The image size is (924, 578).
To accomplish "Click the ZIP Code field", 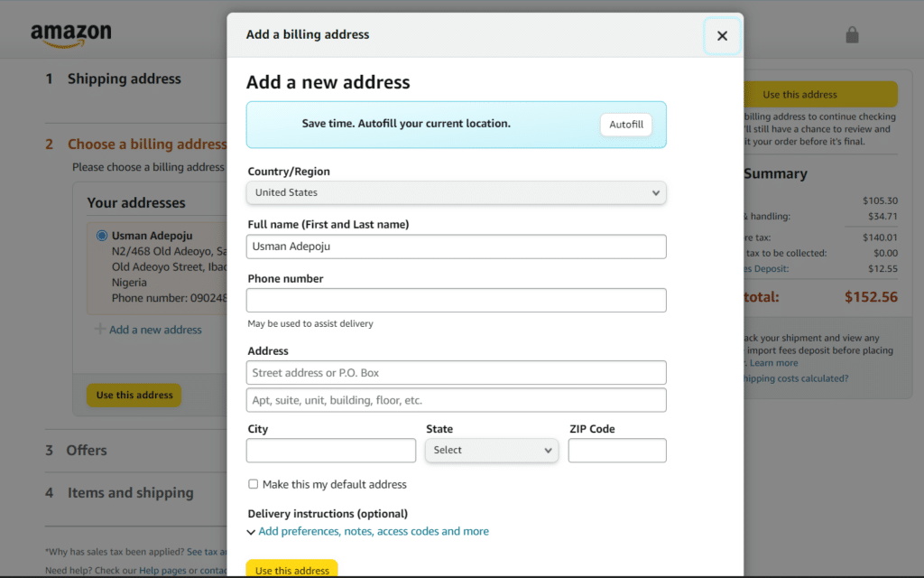I will click(617, 450).
